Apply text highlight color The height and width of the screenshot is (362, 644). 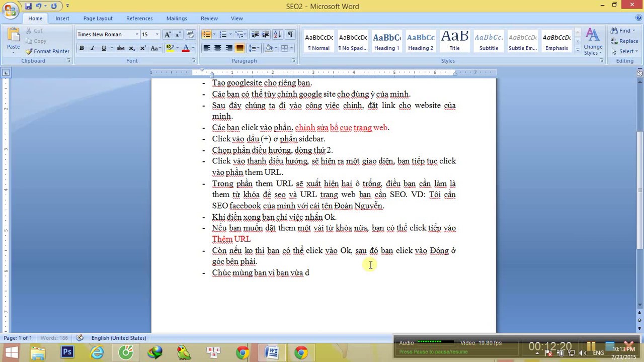coord(170,48)
